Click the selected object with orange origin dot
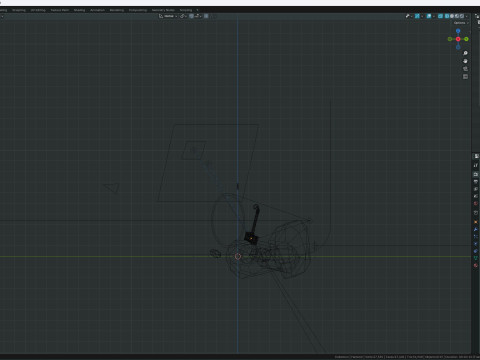This screenshot has width=480, height=360. [x=251, y=238]
